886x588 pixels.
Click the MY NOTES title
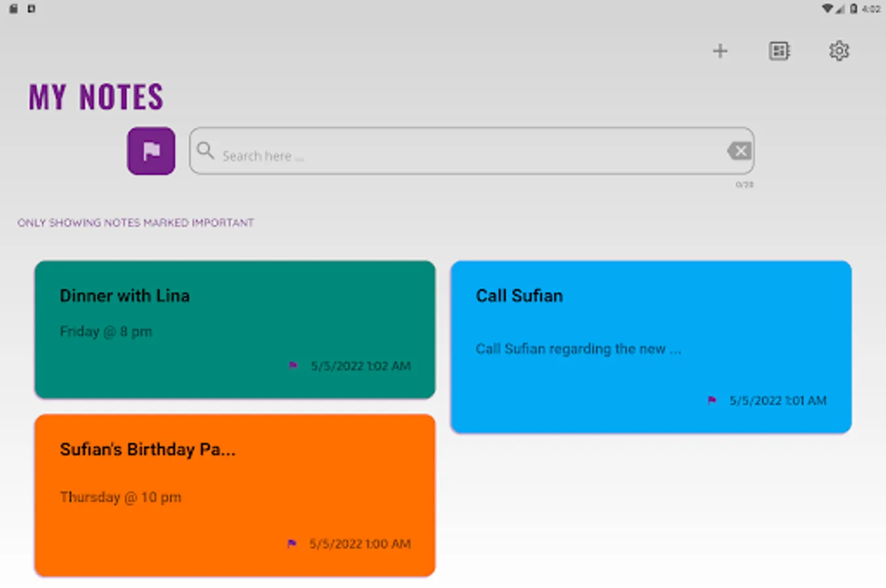click(96, 97)
